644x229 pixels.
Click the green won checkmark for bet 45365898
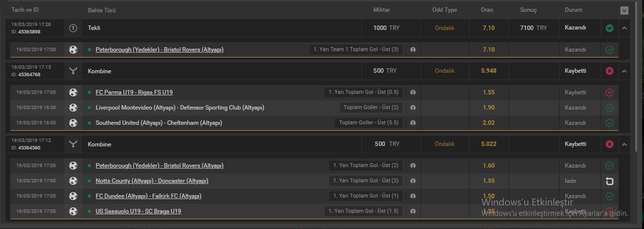(x=610, y=28)
